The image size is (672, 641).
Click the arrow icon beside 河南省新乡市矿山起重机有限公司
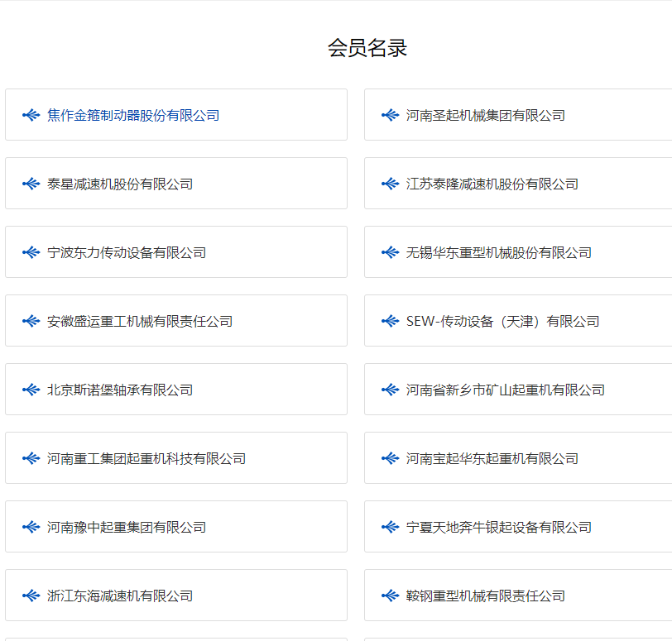click(x=391, y=390)
